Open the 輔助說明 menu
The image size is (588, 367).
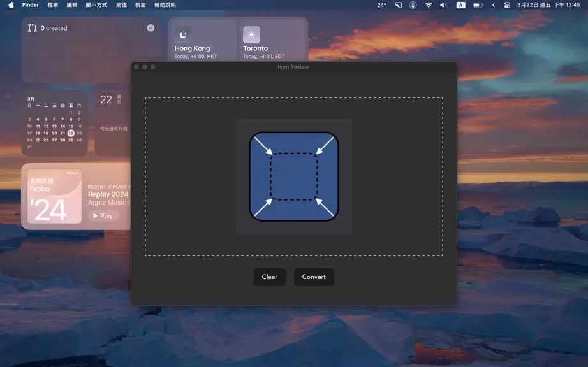tap(165, 5)
